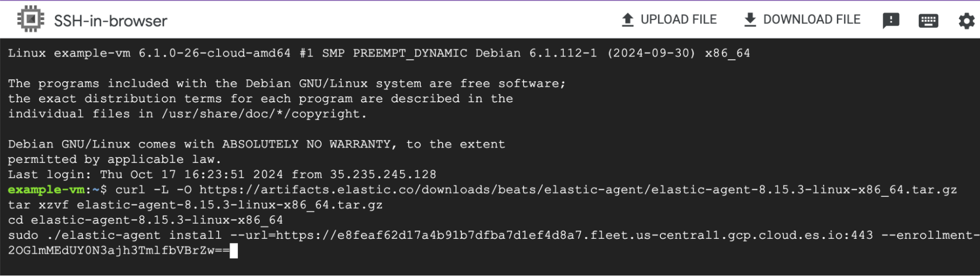The width and height of the screenshot is (980, 276).
Task: Select the UPLOAD FILE button label
Action: tap(678, 20)
